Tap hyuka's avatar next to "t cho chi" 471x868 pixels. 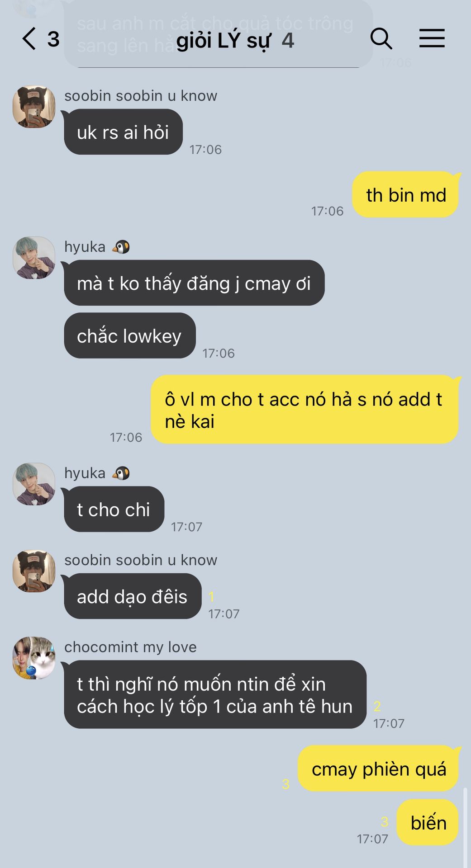pyautogui.click(x=34, y=484)
